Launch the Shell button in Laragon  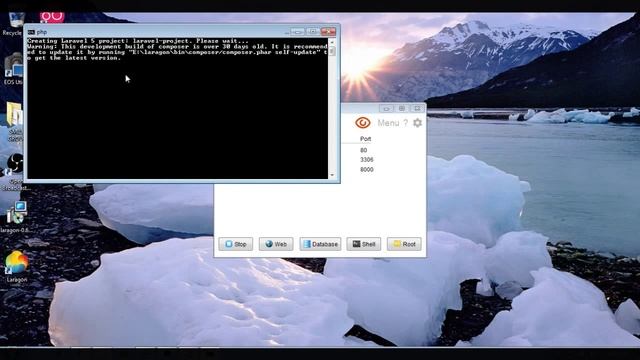click(364, 244)
